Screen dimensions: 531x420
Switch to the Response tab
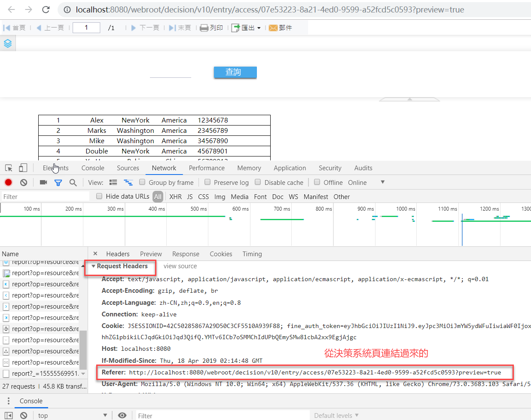pos(186,254)
